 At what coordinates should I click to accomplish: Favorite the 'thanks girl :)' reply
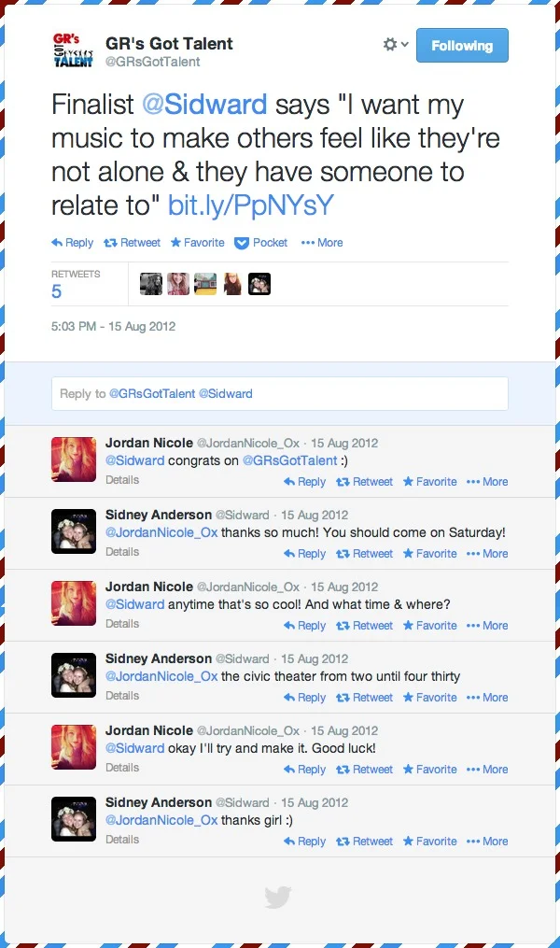[x=430, y=842]
